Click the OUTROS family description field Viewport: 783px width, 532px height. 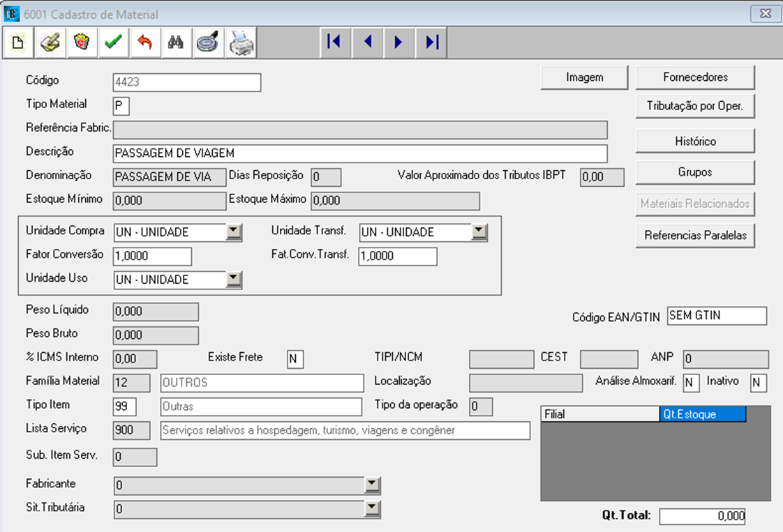pyautogui.click(x=262, y=383)
